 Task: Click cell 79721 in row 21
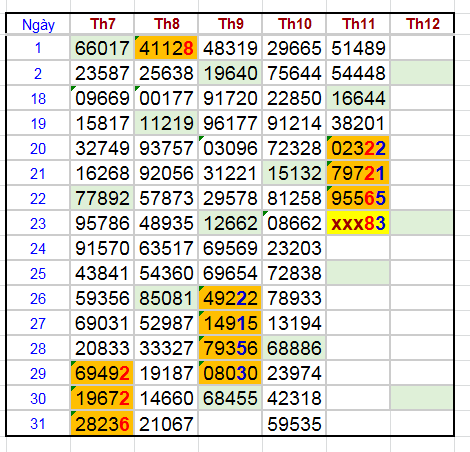click(358, 173)
